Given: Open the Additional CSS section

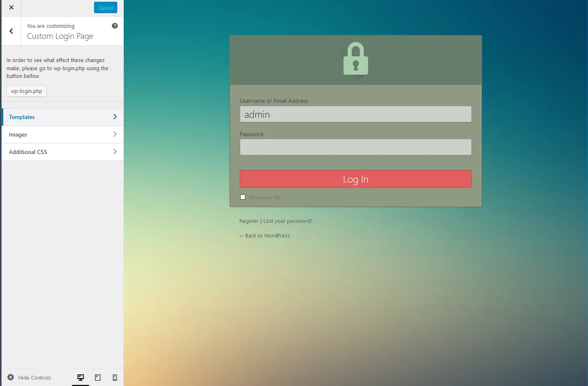Looking at the screenshot, I should (x=63, y=152).
